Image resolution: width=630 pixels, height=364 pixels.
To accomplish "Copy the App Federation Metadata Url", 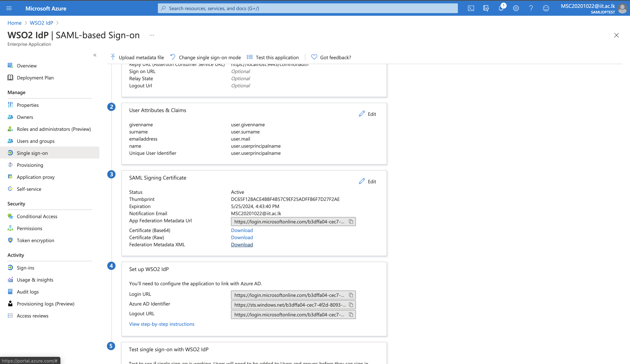I will (x=351, y=222).
